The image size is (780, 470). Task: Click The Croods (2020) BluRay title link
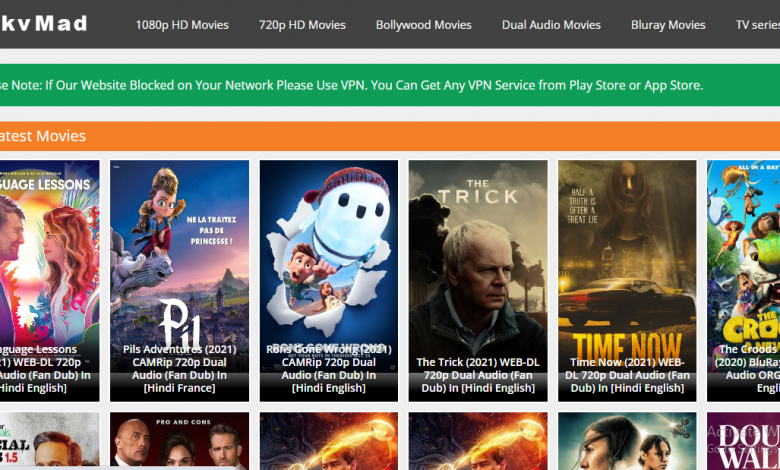747,369
